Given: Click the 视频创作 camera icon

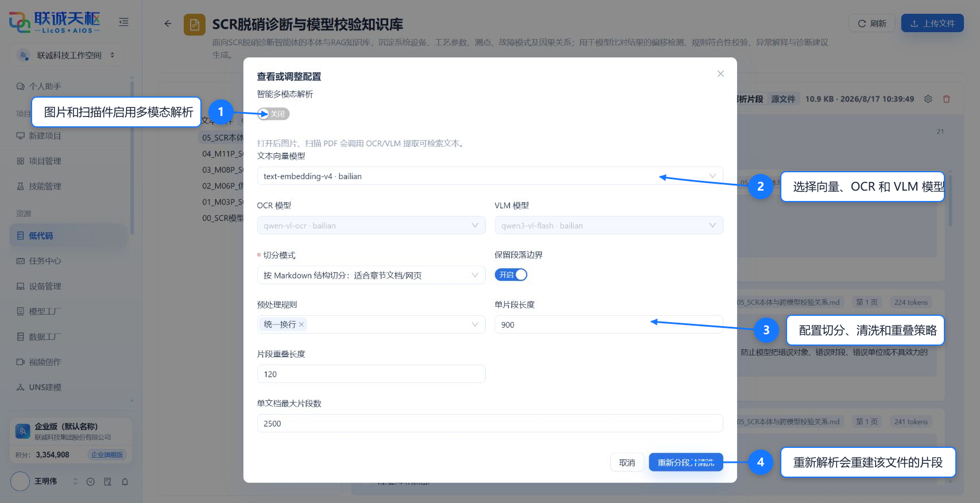Looking at the screenshot, I should pos(21,362).
